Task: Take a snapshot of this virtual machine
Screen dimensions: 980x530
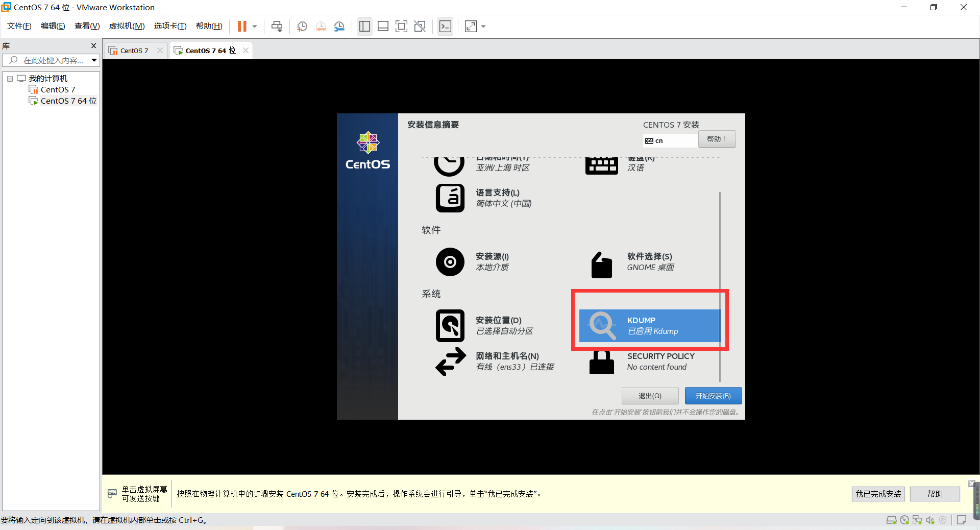Action: tap(302, 27)
